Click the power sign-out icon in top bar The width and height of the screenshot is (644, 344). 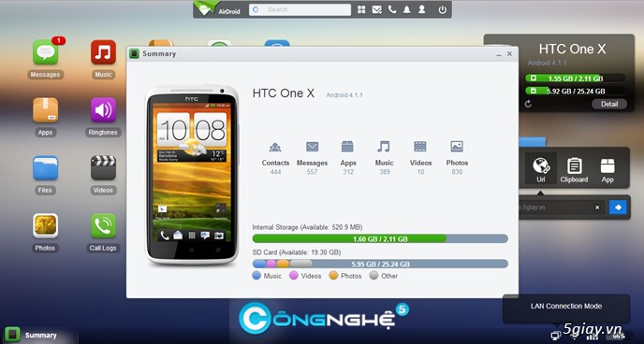[x=443, y=9]
